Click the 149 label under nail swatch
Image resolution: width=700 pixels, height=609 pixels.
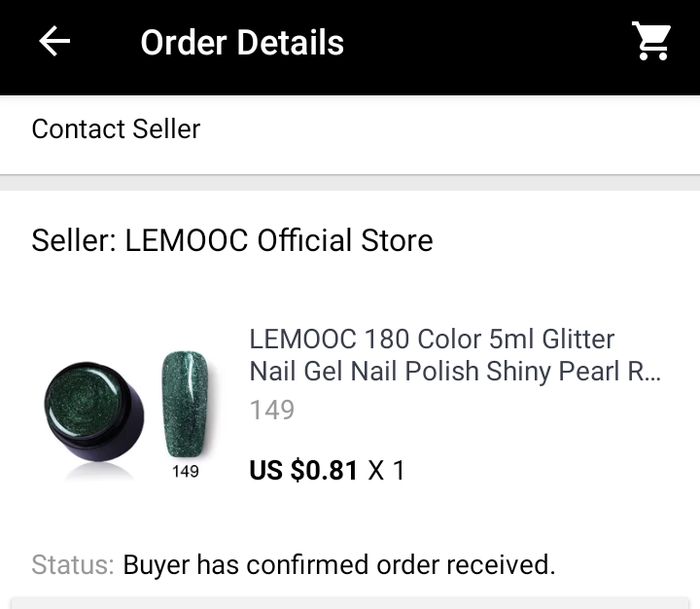point(185,472)
